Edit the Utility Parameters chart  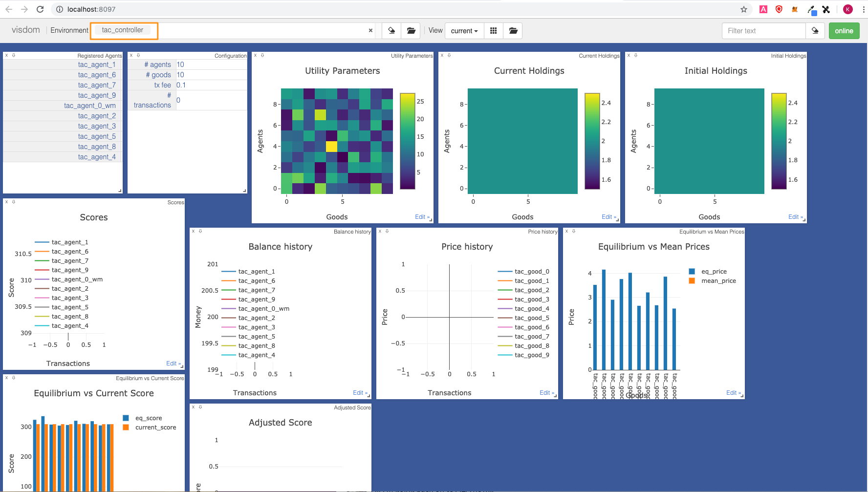[x=422, y=217]
